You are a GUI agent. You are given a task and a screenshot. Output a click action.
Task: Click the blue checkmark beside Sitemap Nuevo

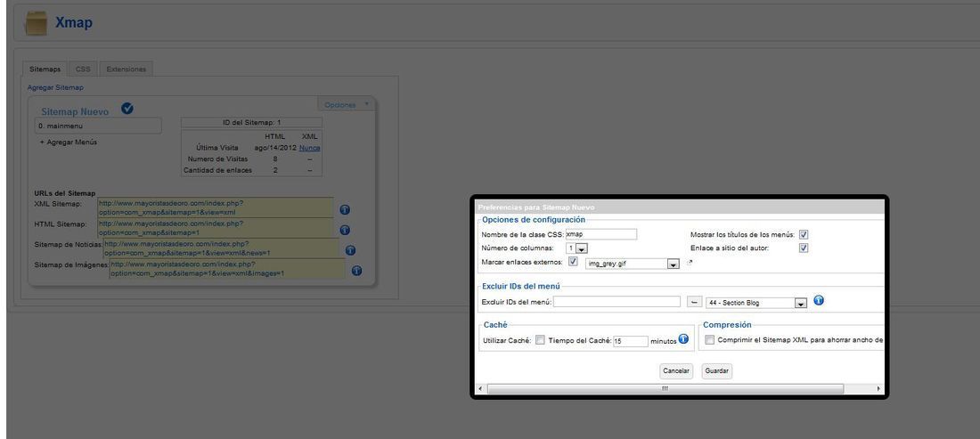coord(127,109)
